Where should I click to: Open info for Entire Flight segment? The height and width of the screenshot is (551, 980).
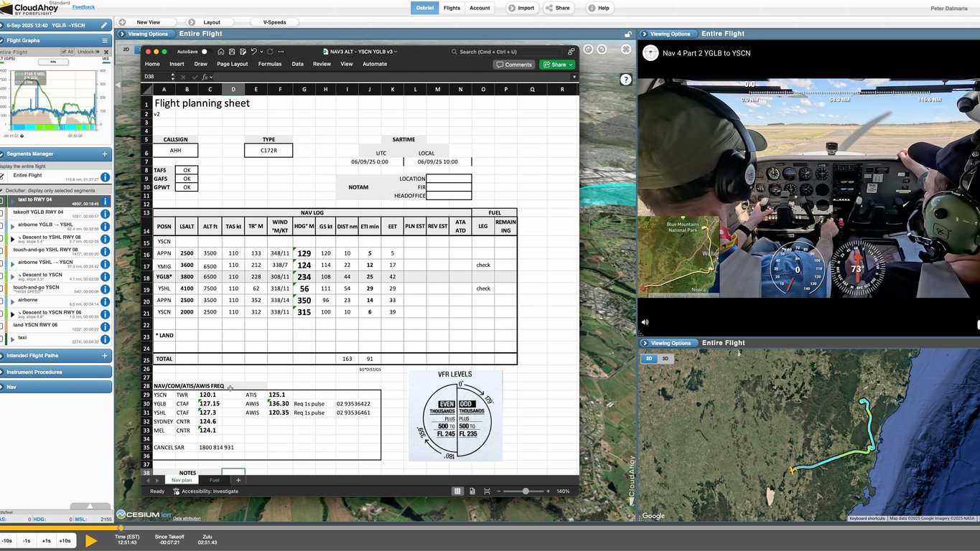(105, 177)
